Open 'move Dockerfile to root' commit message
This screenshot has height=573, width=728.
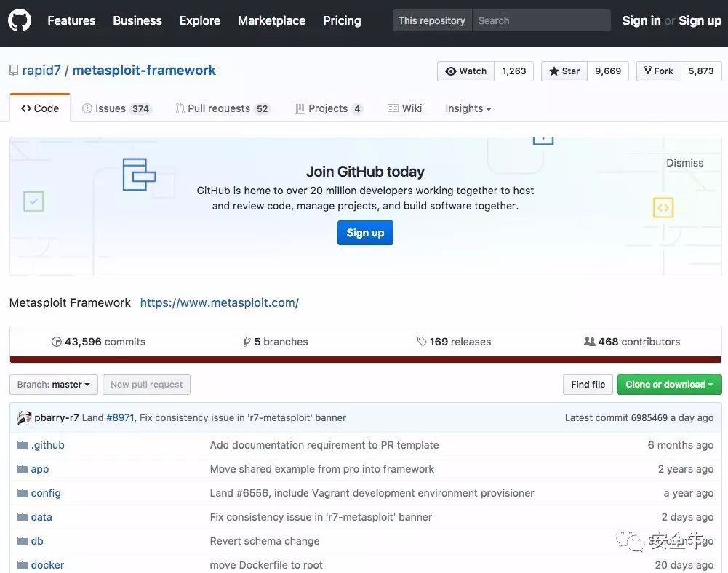(266, 565)
